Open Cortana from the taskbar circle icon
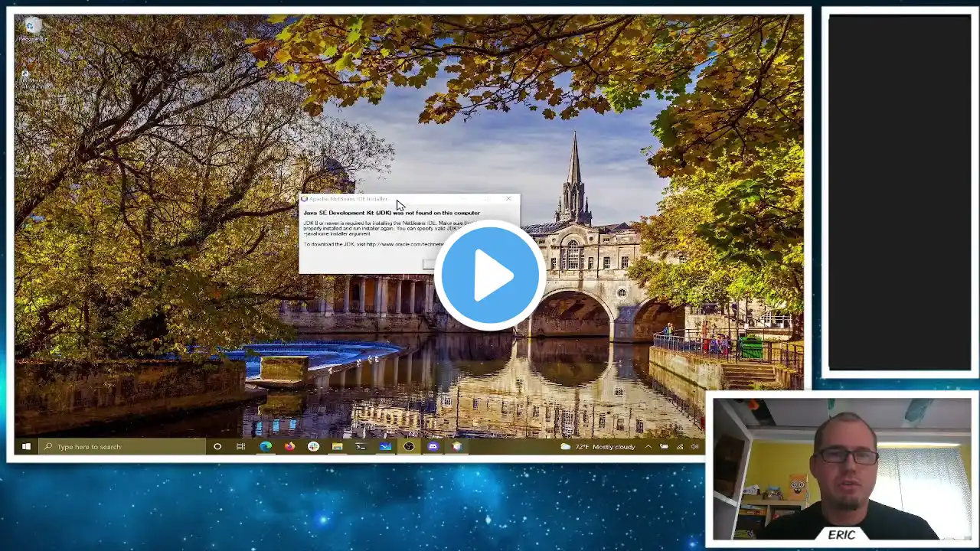Viewport: 980px width, 551px height. (x=217, y=446)
